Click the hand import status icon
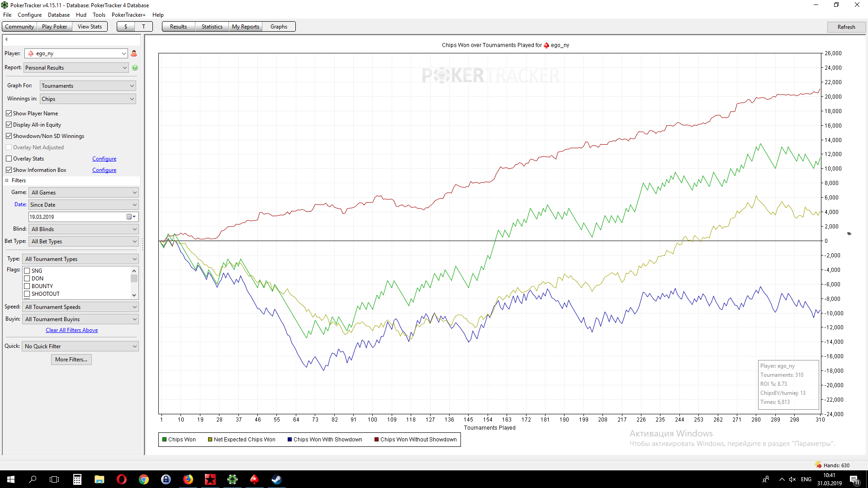The image size is (868, 488). point(818,465)
